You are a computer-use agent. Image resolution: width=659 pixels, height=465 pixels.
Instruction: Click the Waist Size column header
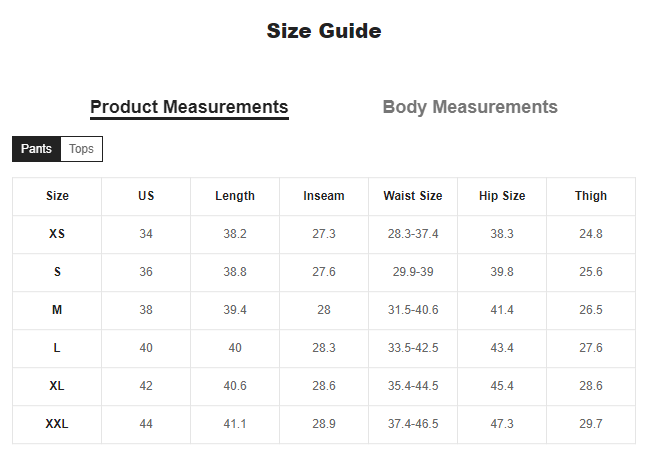413,196
